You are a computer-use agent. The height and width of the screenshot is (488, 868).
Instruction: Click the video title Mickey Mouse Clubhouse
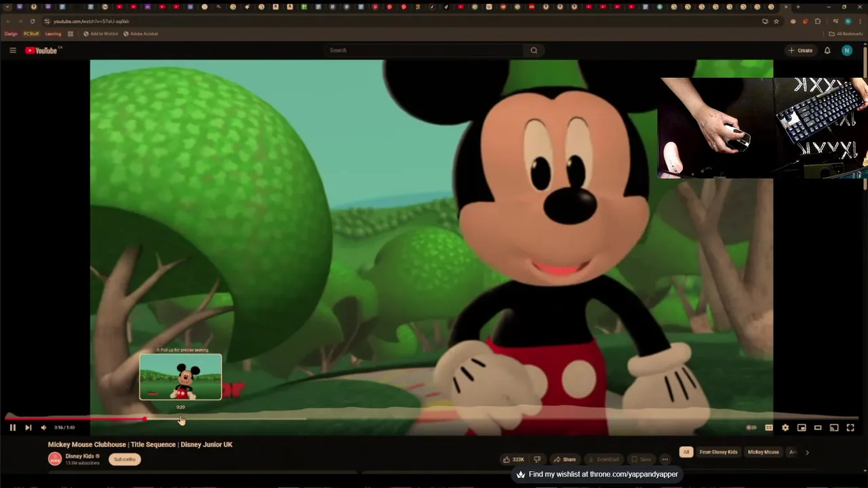140,445
